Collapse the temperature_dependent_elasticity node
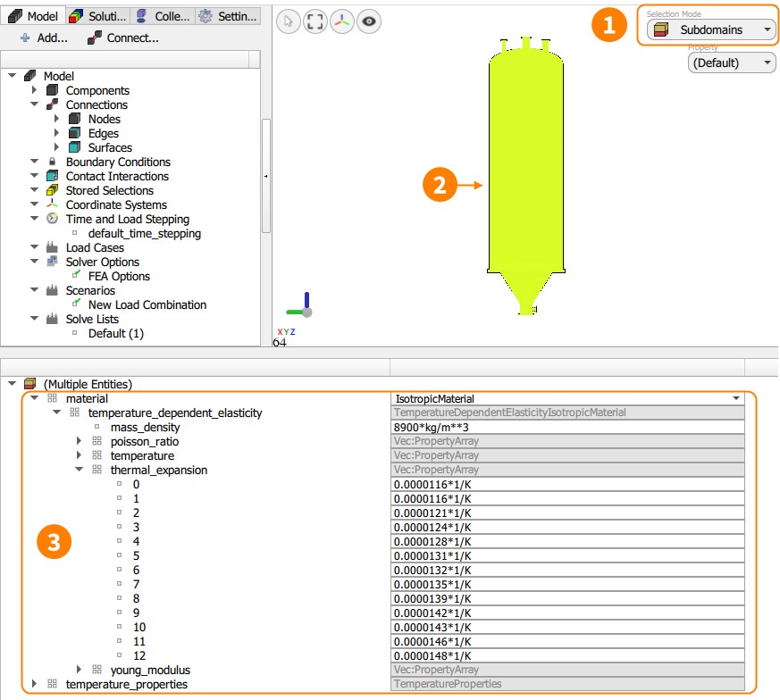Screen dimensions: 780x700 pos(56,412)
